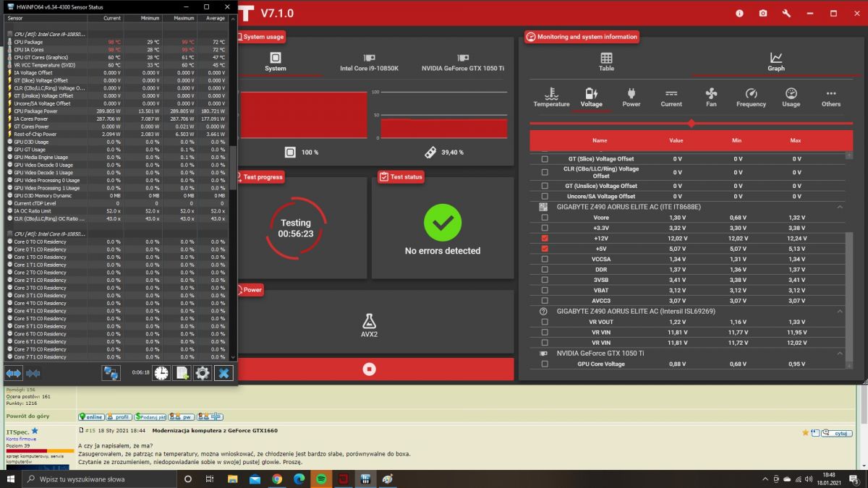Toggle GT (Unslice) Voltage Offset checkbox
This screenshot has width=868, height=488.
[x=545, y=186]
